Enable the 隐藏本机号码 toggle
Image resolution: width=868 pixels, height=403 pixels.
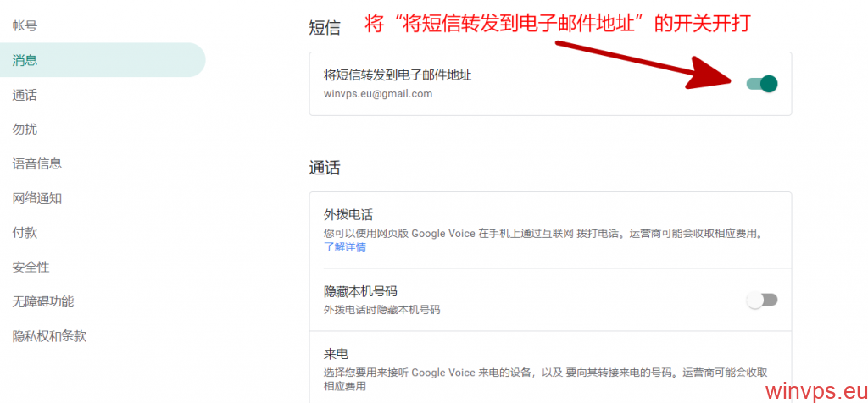point(761,300)
